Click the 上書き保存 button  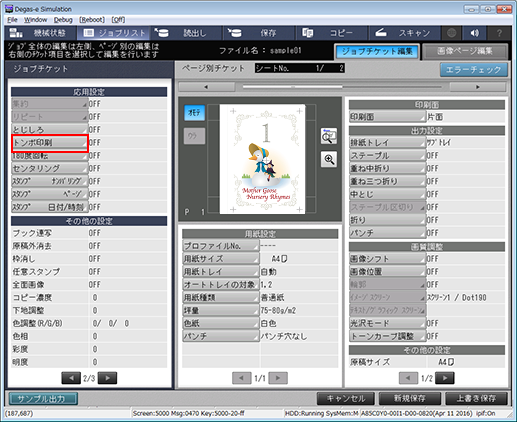[476, 398]
